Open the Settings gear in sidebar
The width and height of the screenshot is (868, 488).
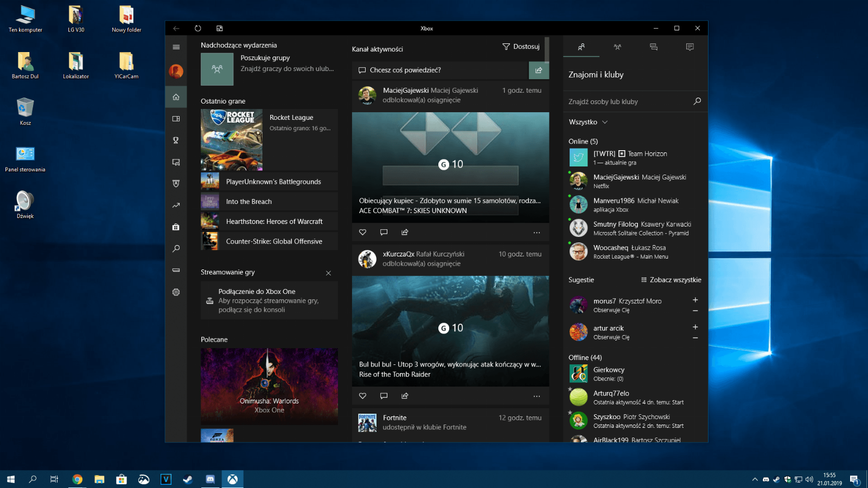point(176,292)
